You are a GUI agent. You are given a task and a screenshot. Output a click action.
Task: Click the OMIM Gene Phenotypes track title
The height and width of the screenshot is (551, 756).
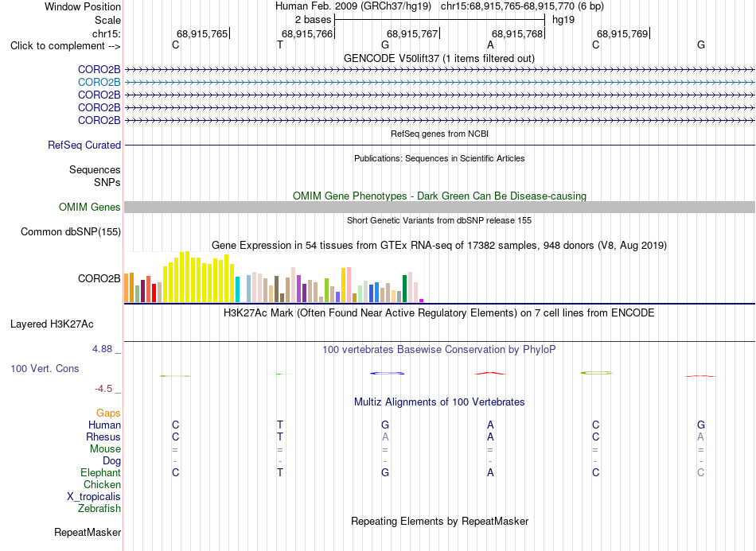[x=439, y=196]
